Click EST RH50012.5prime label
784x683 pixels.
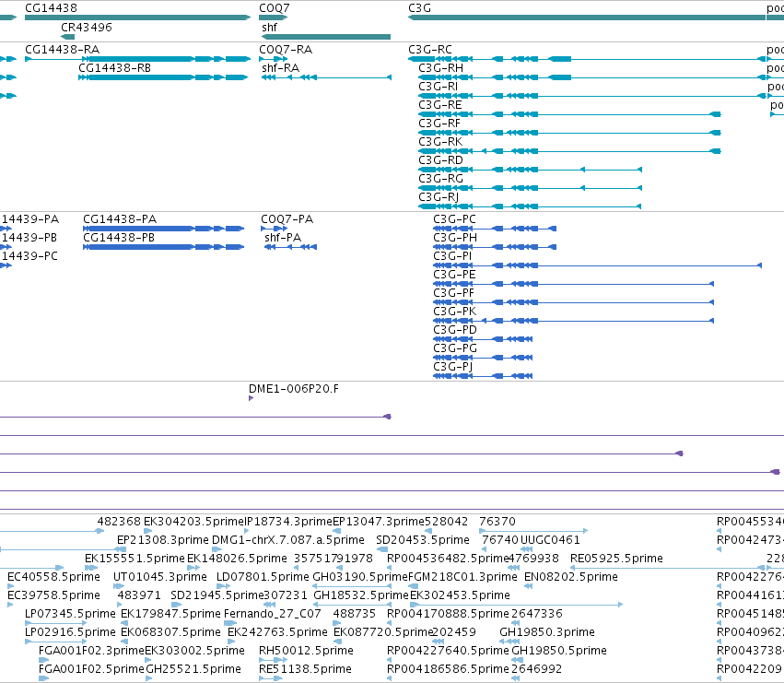(x=306, y=651)
